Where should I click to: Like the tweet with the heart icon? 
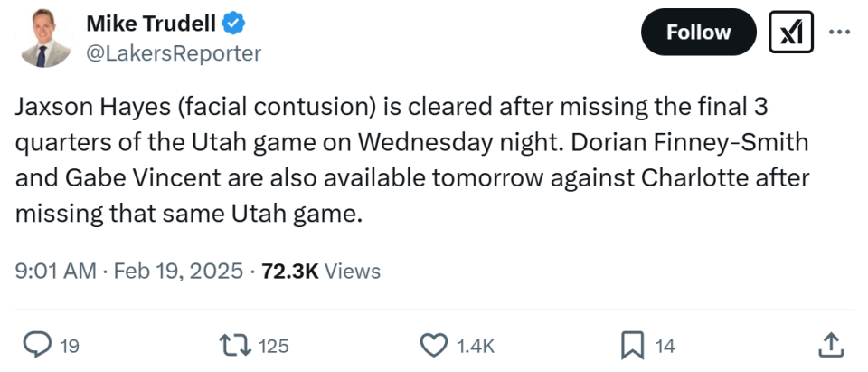point(435,345)
